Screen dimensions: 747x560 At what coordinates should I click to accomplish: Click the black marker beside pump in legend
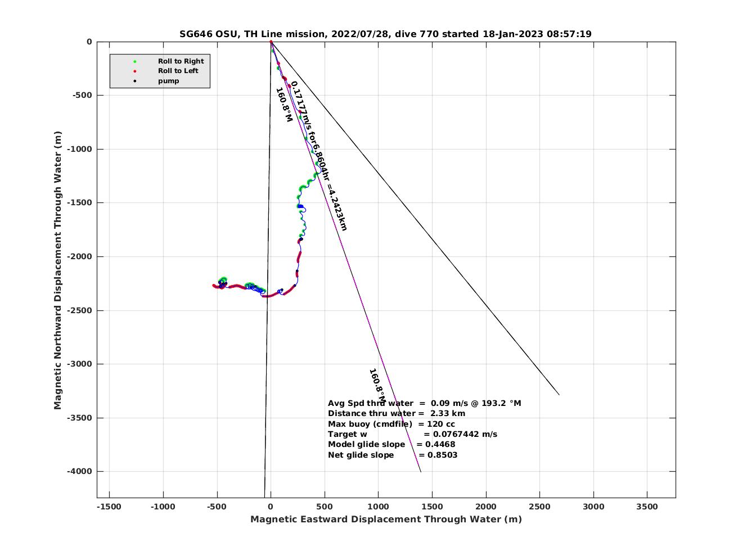(135, 81)
